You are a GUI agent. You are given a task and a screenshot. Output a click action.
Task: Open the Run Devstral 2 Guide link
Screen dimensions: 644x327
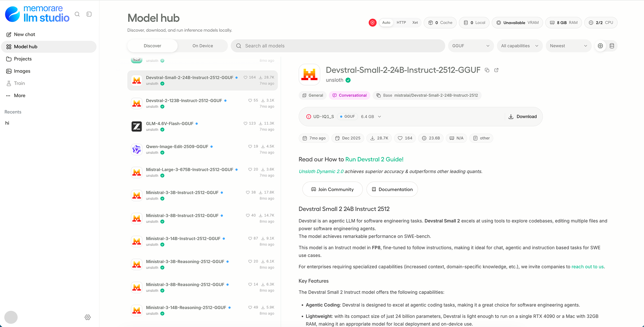coord(374,160)
